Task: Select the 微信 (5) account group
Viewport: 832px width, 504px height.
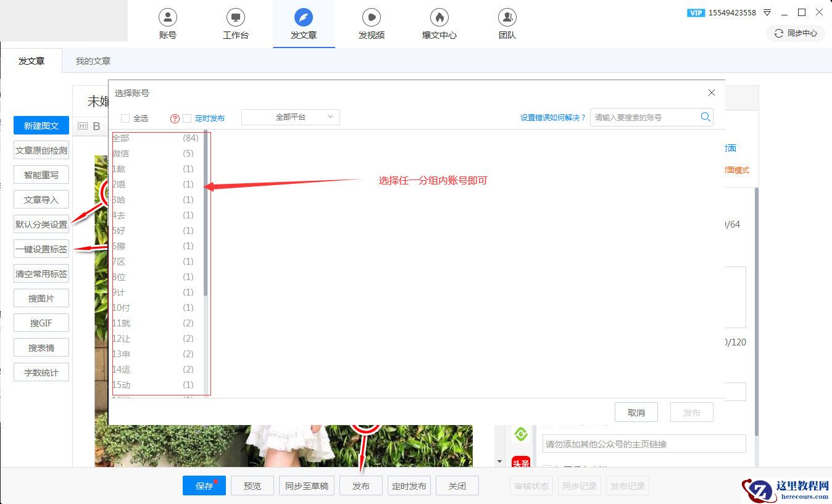Action: pyautogui.click(x=157, y=154)
